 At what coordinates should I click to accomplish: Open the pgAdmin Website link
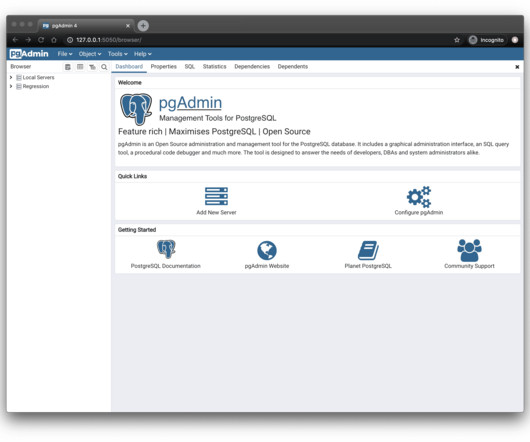267,266
